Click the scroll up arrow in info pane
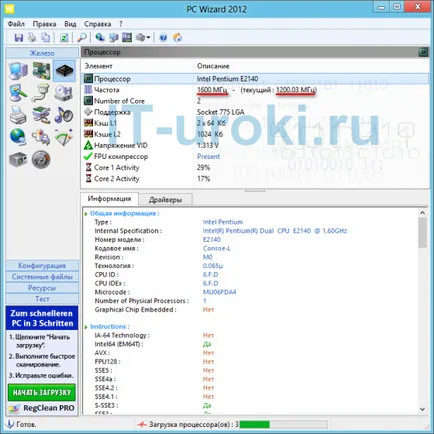434x434 pixels. click(x=422, y=213)
